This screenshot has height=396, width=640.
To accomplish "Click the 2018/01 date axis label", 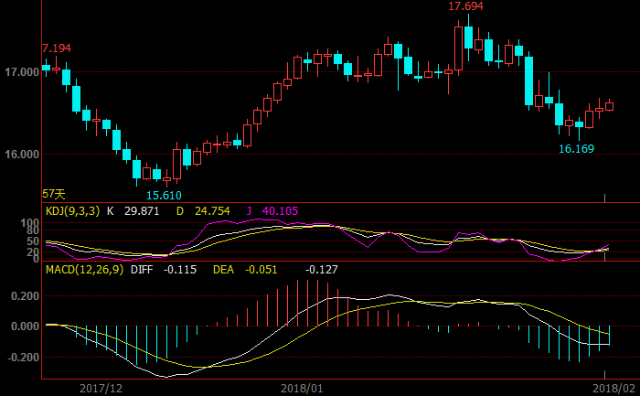I will pyautogui.click(x=302, y=388).
